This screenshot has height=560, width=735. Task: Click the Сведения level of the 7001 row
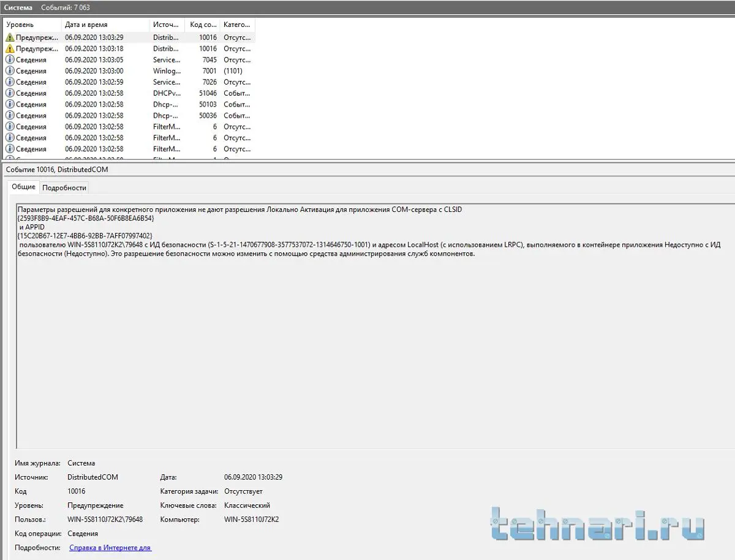click(x=31, y=71)
